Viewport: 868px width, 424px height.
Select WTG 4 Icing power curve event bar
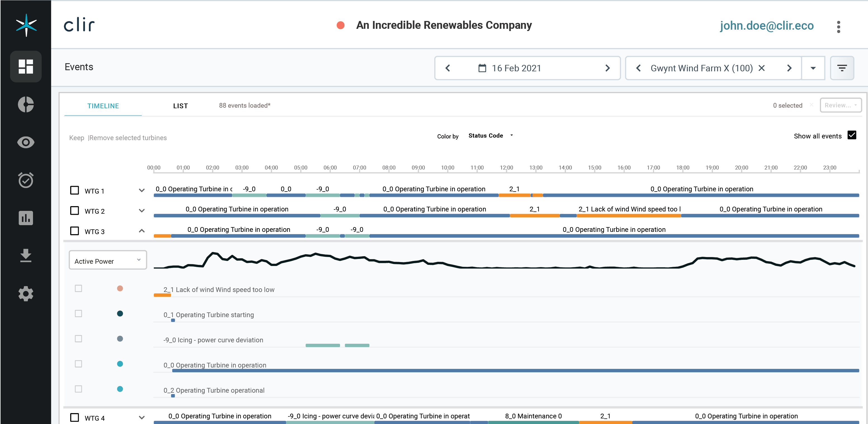coord(330,422)
